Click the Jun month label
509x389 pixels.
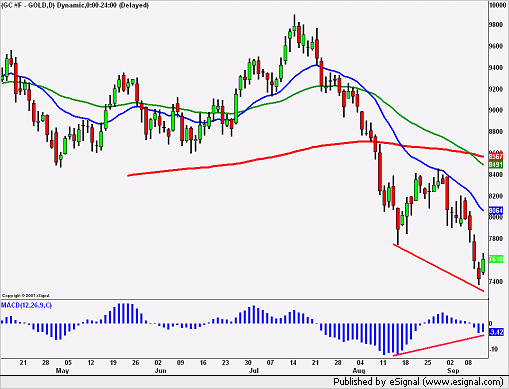[x=160, y=371]
